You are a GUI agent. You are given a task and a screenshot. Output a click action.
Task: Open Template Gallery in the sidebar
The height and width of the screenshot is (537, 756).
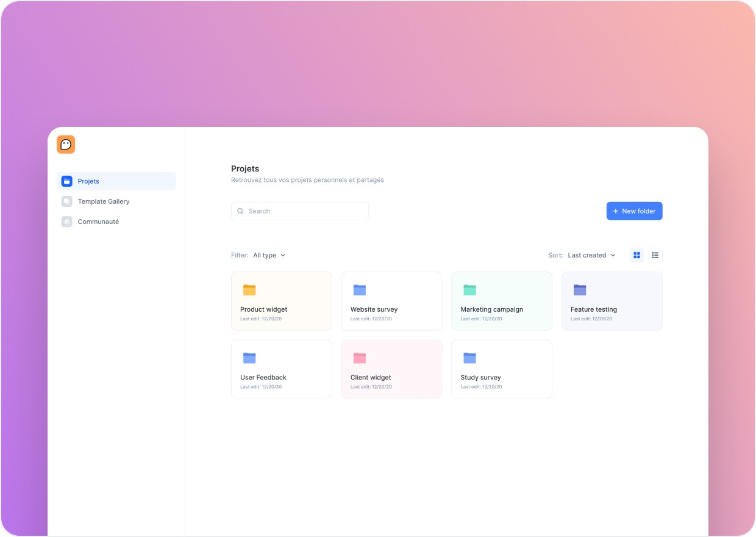[116, 201]
